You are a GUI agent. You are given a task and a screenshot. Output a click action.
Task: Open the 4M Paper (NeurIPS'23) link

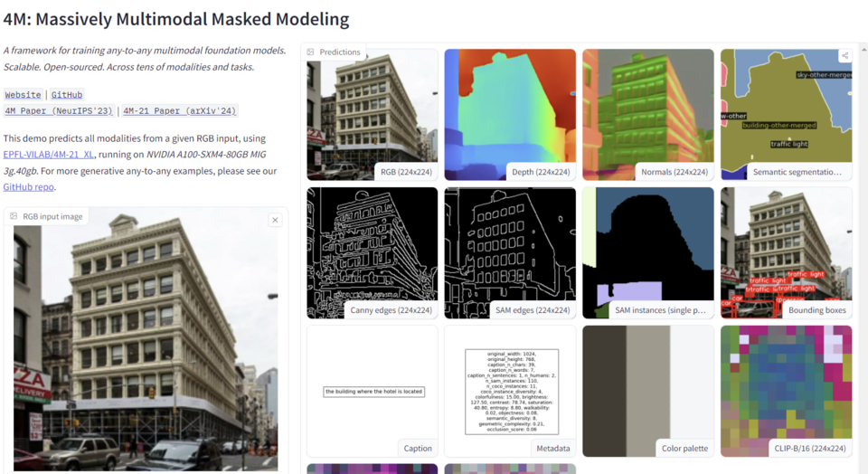(59, 111)
